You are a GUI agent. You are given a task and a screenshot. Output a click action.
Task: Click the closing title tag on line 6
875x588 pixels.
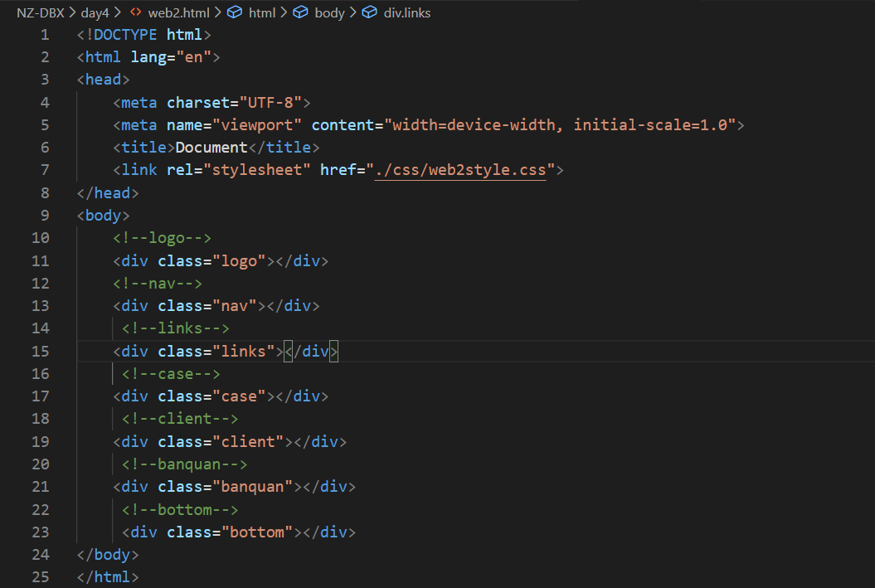[x=284, y=148]
